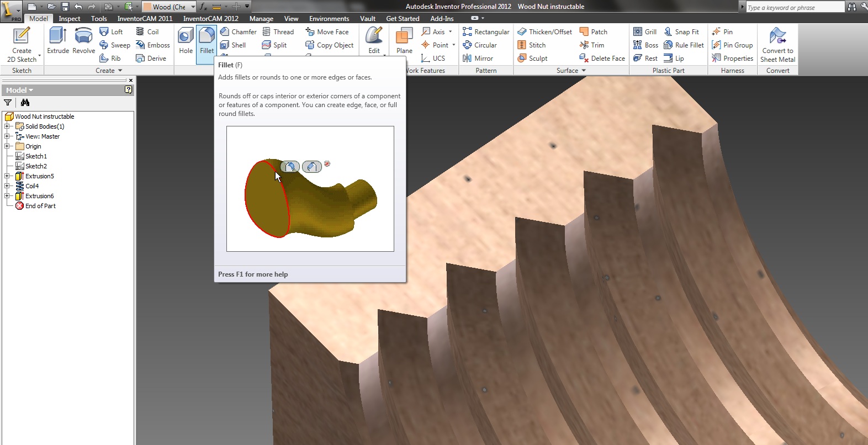
Task: Open the browser help button
Action: click(x=128, y=89)
